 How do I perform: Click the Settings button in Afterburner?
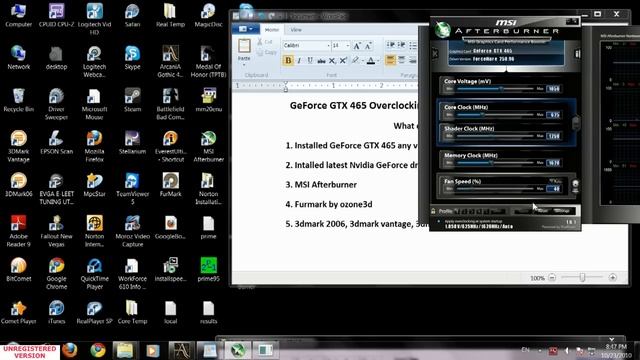click(x=562, y=211)
